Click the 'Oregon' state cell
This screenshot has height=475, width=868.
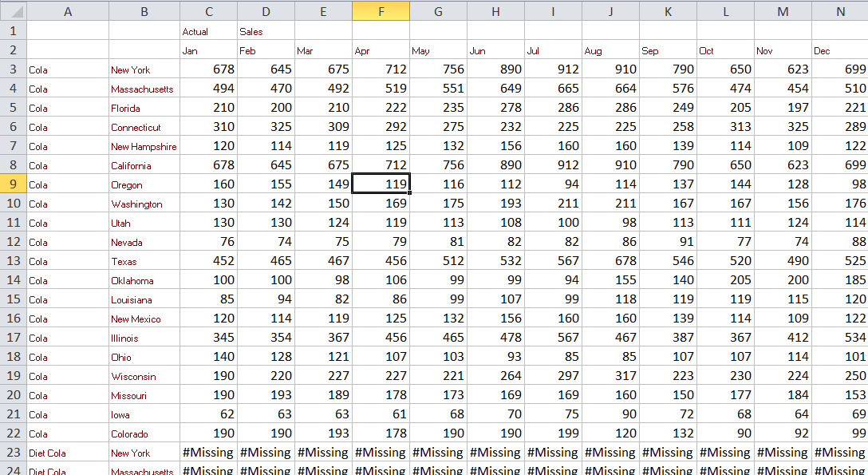point(144,184)
